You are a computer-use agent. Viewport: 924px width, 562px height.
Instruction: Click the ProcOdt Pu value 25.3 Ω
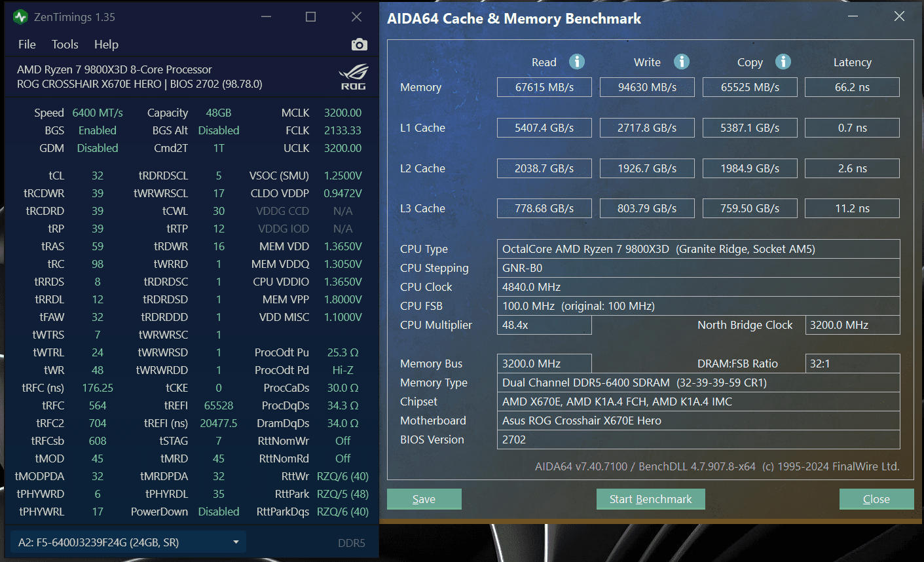coord(342,352)
